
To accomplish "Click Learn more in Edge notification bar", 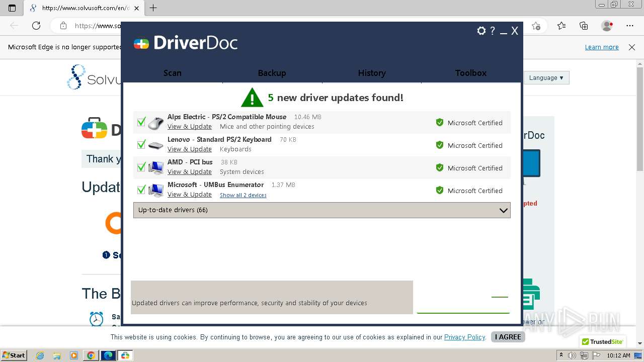I will [602, 47].
